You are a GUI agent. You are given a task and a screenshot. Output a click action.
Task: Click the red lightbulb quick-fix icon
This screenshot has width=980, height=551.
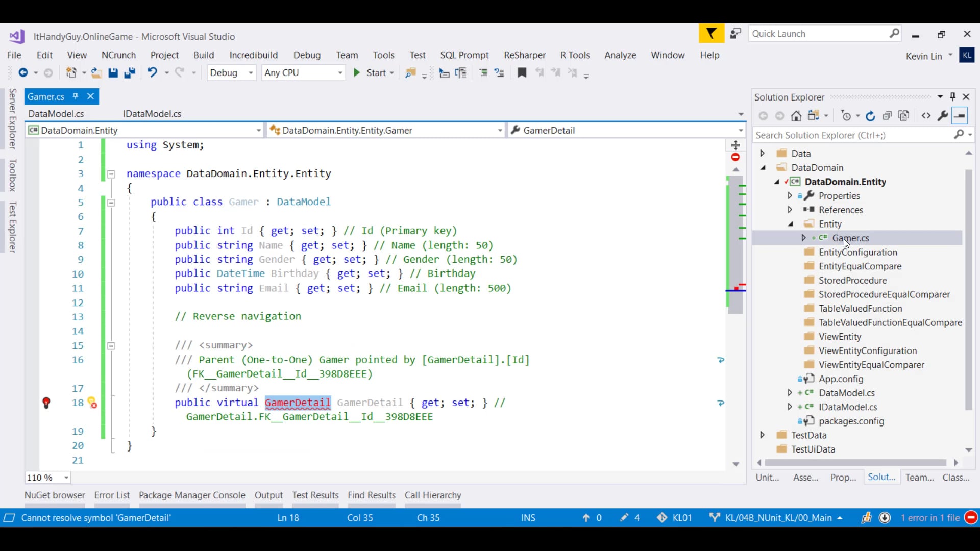[x=46, y=403]
